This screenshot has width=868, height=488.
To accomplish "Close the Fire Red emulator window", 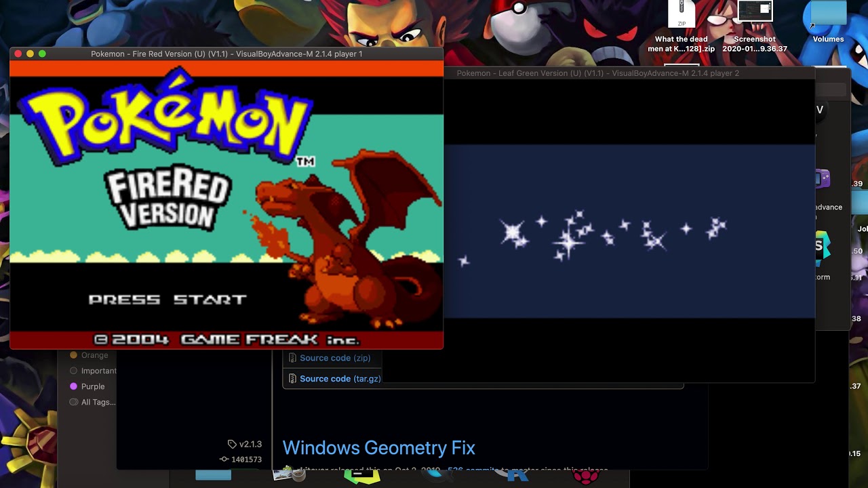I will 18,54.
